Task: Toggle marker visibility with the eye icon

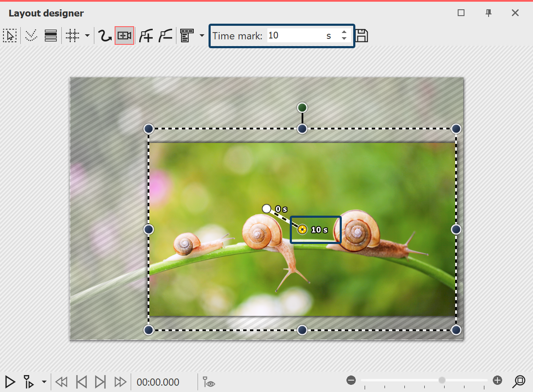Action: pos(208,382)
